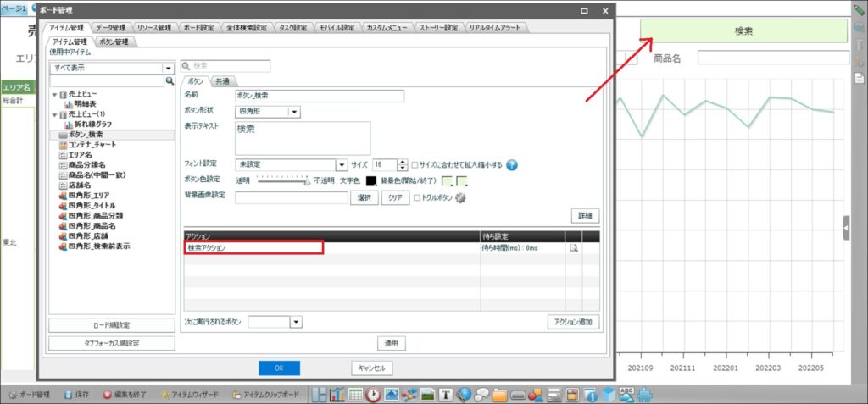Click the blue help icon beside the size checkbox

click(512, 165)
